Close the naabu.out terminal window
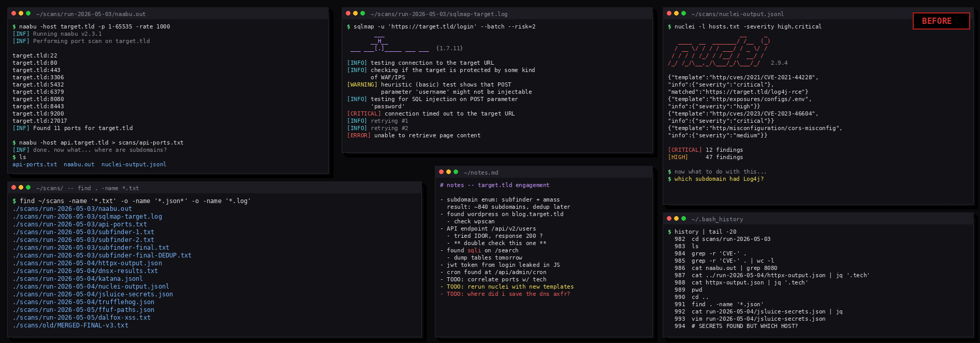This screenshot has width=980, height=343. click(x=14, y=13)
